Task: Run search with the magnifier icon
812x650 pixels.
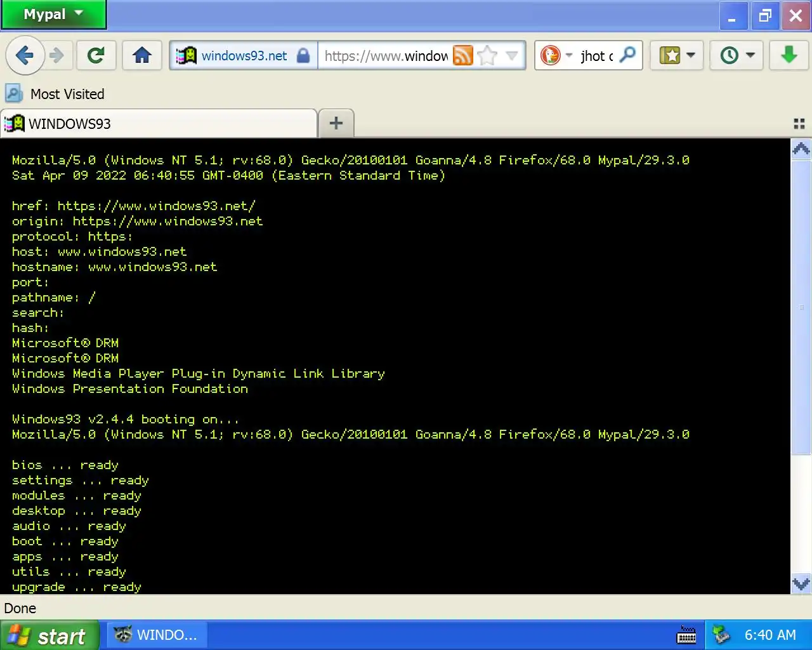Action: click(x=627, y=55)
